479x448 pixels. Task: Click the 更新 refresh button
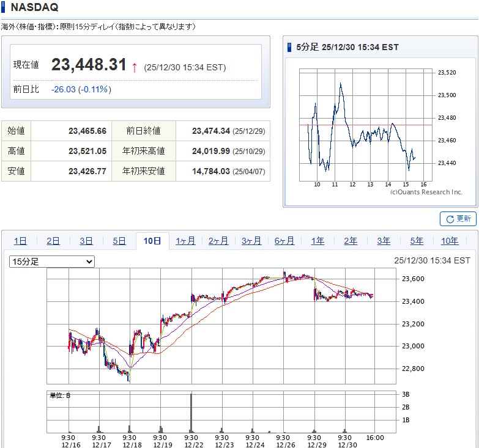coord(458,219)
